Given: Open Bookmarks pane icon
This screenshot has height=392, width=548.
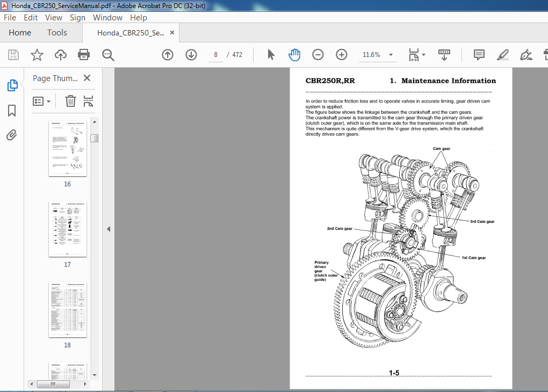Looking at the screenshot, I should coord(12,111).
